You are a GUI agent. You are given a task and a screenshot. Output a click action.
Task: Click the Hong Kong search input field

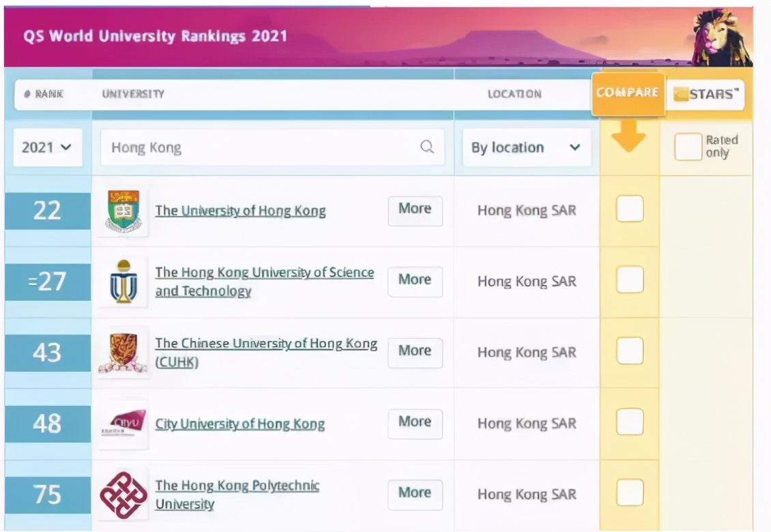(272, 147)
